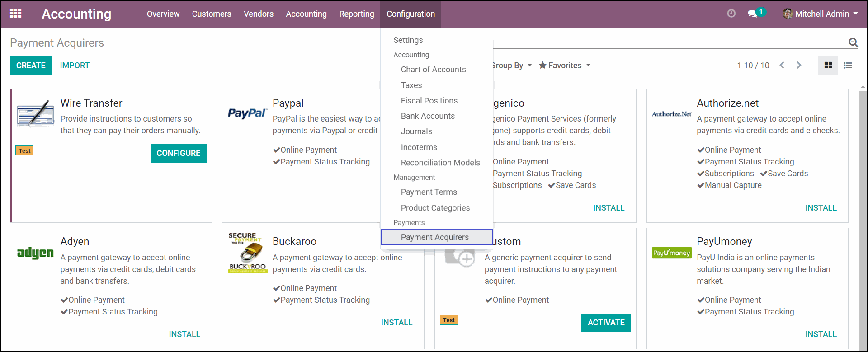Click the Paypal card title
Viewport: 868px width, 352px height.
pyautogui.click(x=288, y=103)
